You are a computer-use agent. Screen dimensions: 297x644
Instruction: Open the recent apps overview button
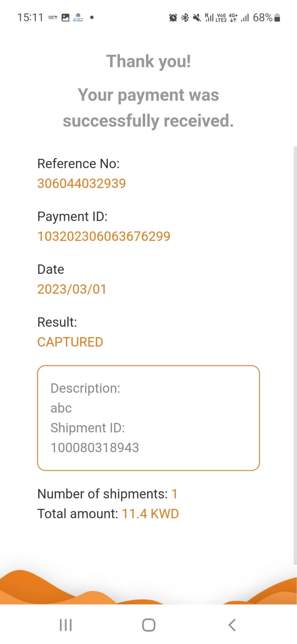click(66, 625)
